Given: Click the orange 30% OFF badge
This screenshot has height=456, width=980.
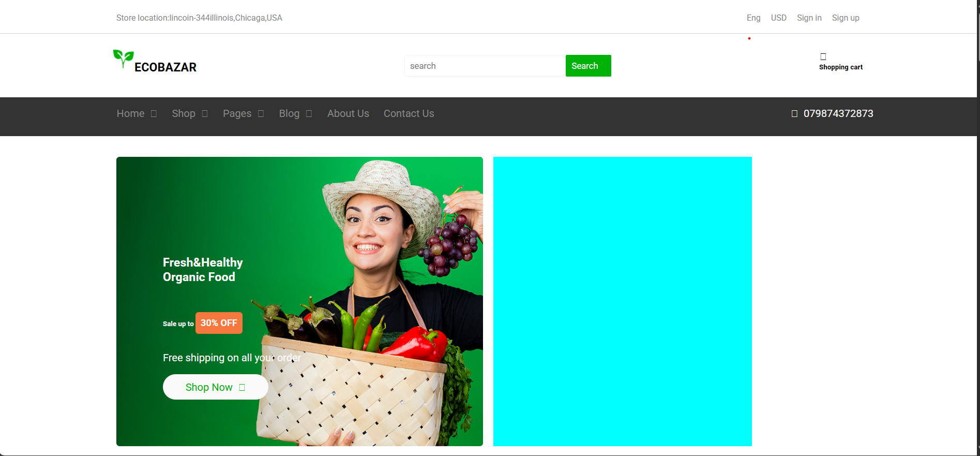Looking at the screenshot, I should [219, 323].
